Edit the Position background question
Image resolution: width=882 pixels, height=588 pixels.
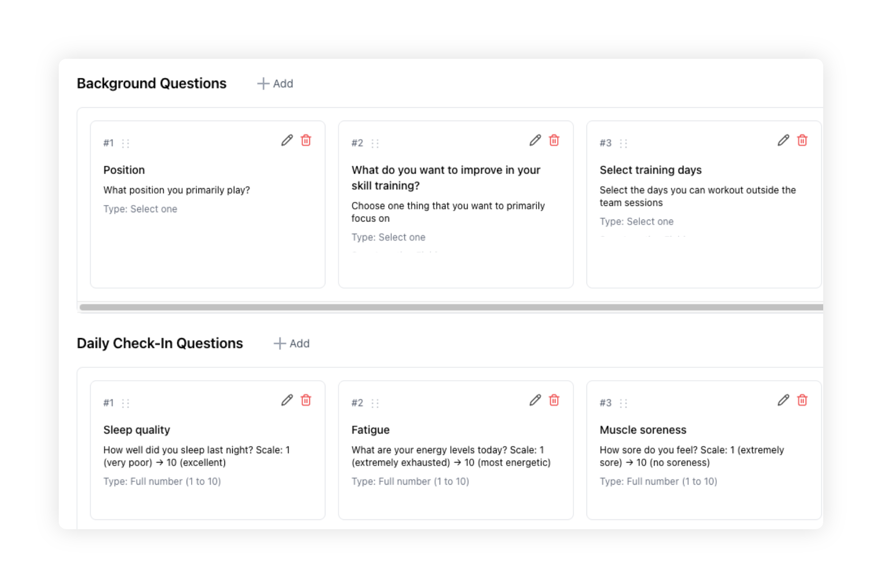tap(287, 141)
